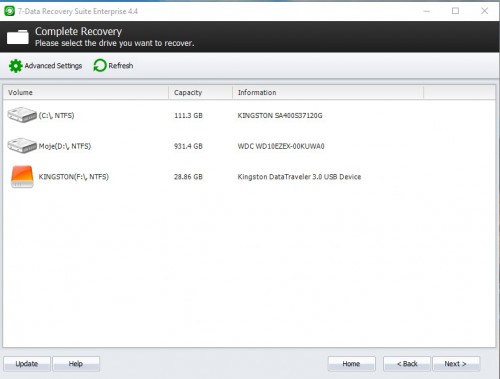Click the Update button
Viewport: 500px width, 379px height.
pos(27,364)
